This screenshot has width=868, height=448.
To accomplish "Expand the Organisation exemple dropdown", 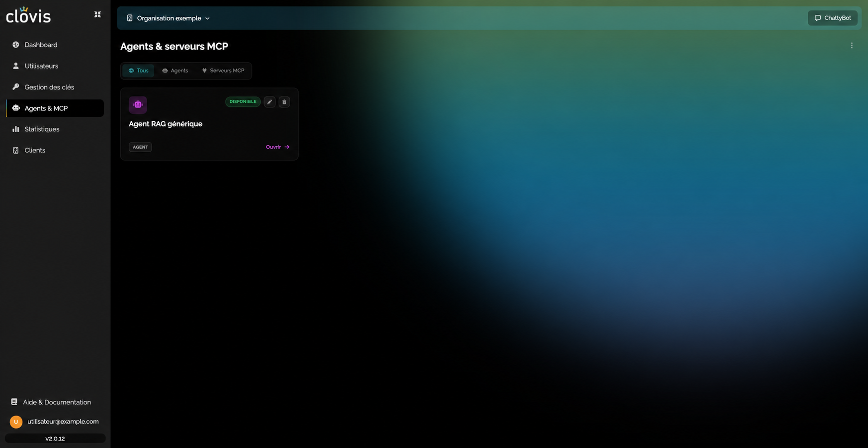I will 169,18.
